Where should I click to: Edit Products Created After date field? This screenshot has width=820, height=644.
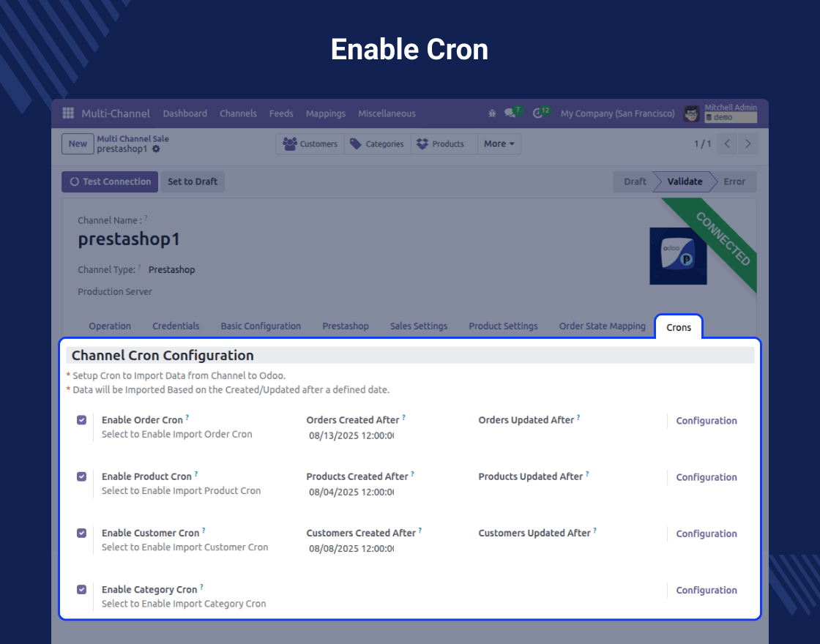[x=351, y=492]
